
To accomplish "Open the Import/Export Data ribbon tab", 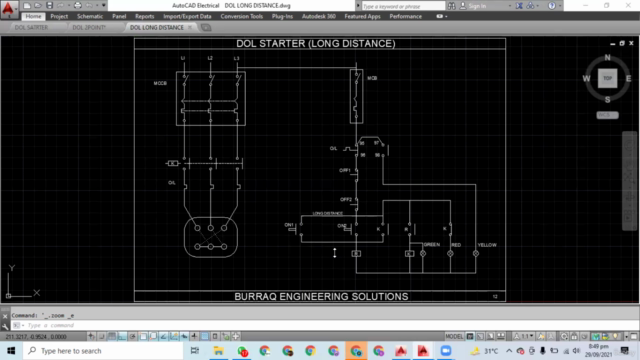I will click(187, 16).
